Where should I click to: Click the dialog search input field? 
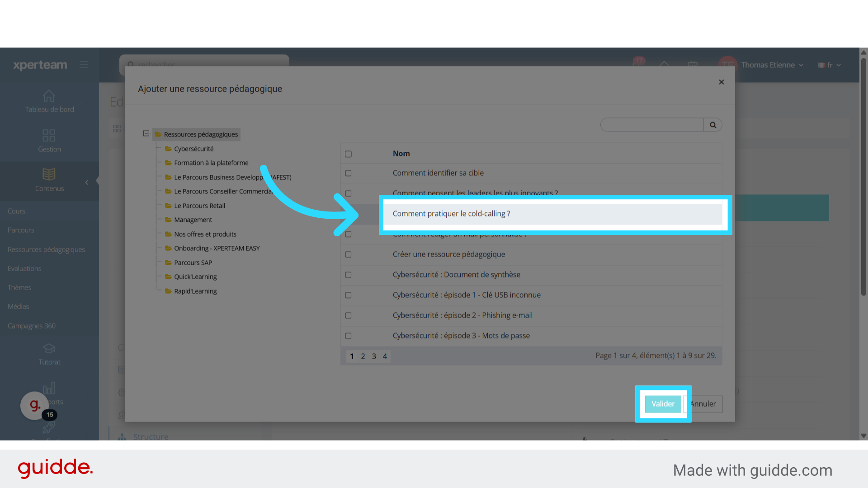651,125
